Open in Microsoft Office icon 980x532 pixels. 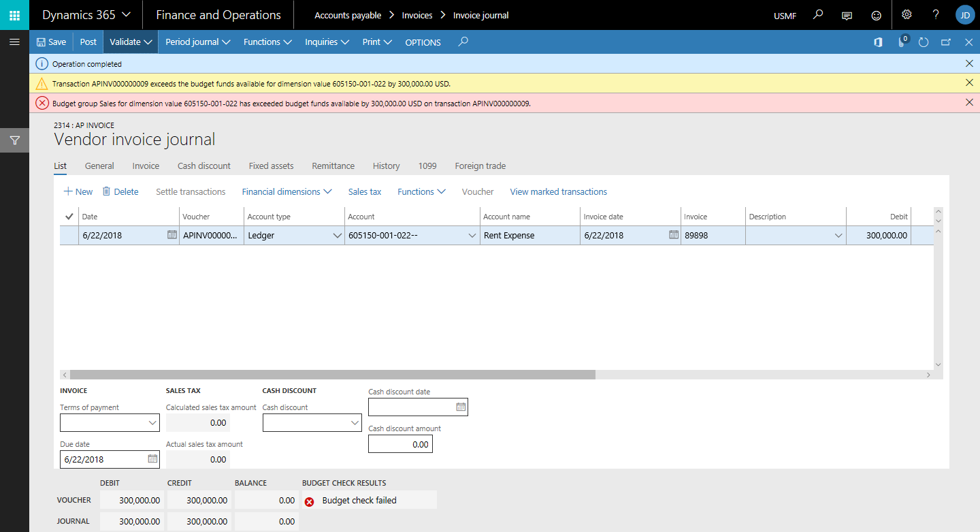879,42
